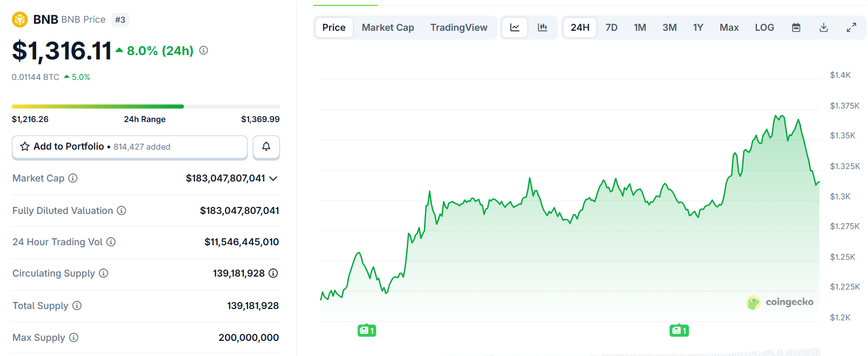Screen dimensions: 868x356
Task: Open the Market Cap info tooltip icon
Action: pyautogui.click(x=73, y=178)
